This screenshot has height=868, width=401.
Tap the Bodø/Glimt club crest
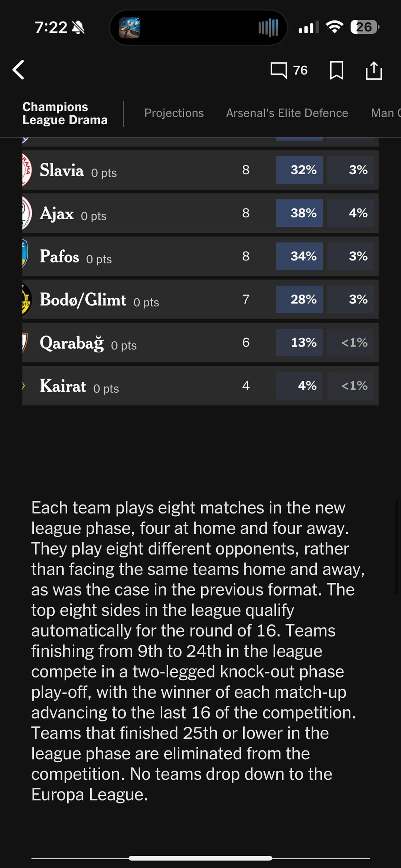coord(26,299)
